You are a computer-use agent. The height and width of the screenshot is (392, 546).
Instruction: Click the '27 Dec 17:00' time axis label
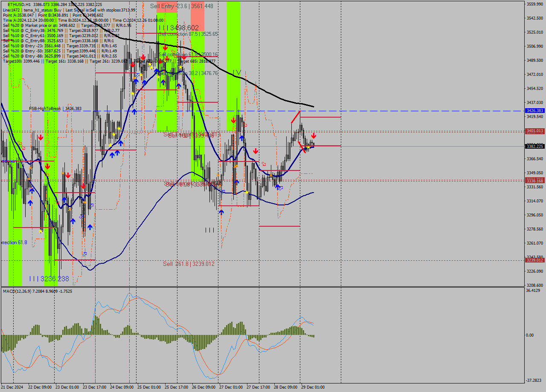pos(258,387)
